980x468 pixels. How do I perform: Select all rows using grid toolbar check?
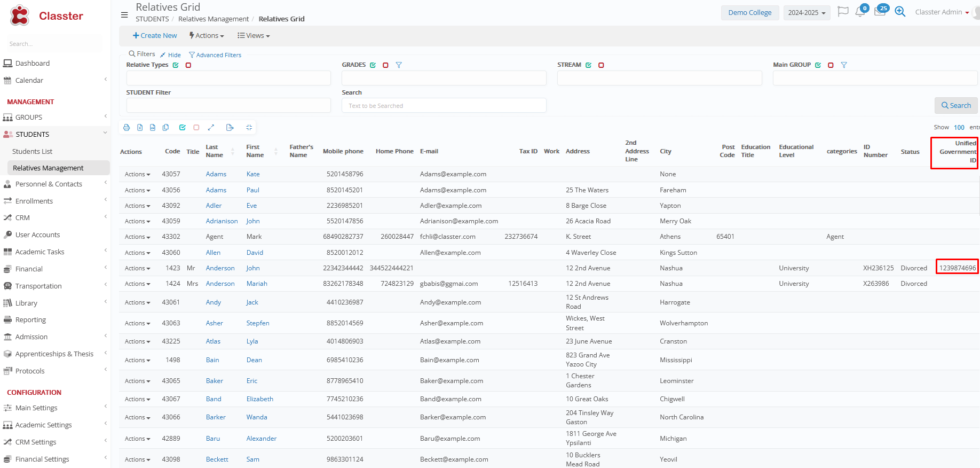[183, 128]
